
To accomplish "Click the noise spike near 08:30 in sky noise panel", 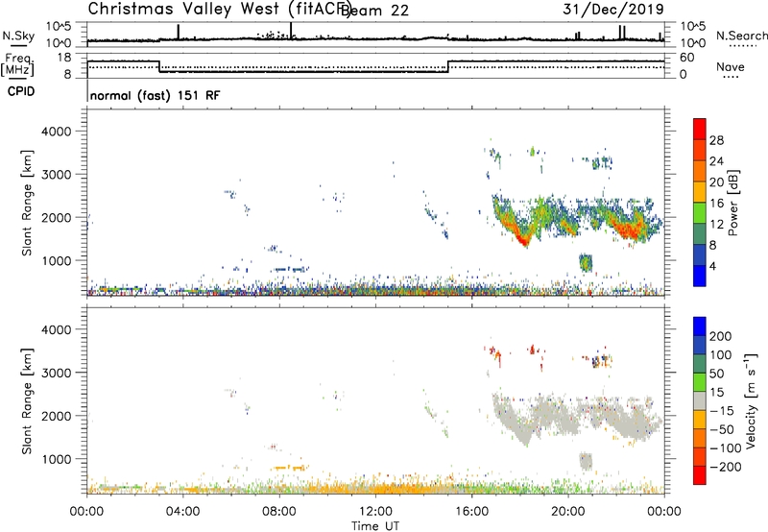I will pos(291,31).
